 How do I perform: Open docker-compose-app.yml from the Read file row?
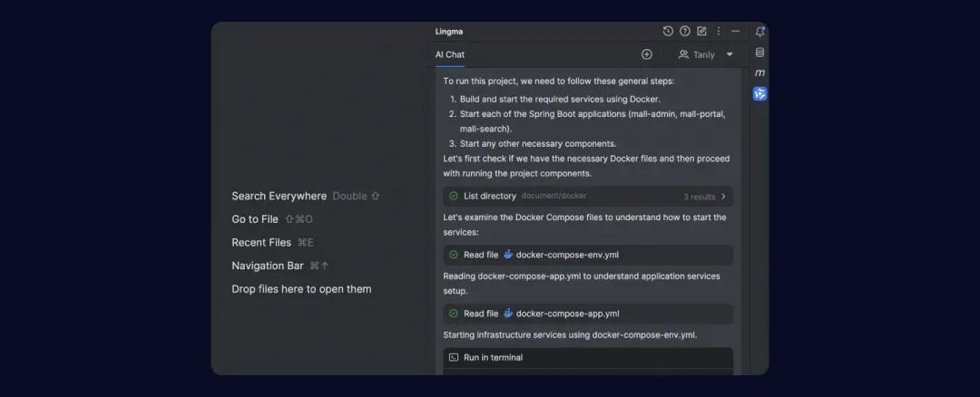coord(567,314)
